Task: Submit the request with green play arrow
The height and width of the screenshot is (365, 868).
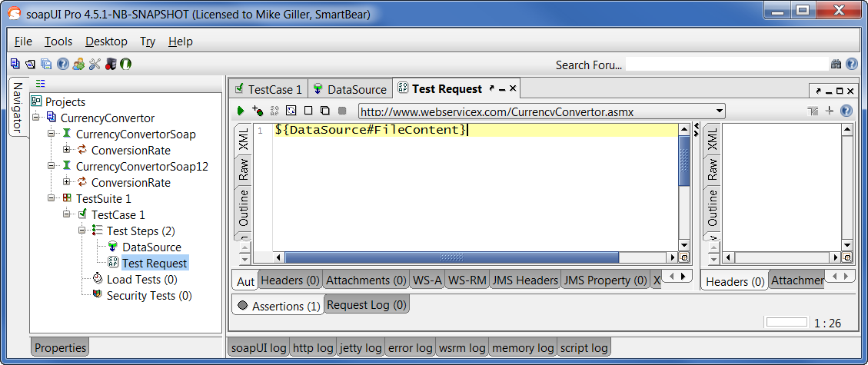Action: (240, 111)
